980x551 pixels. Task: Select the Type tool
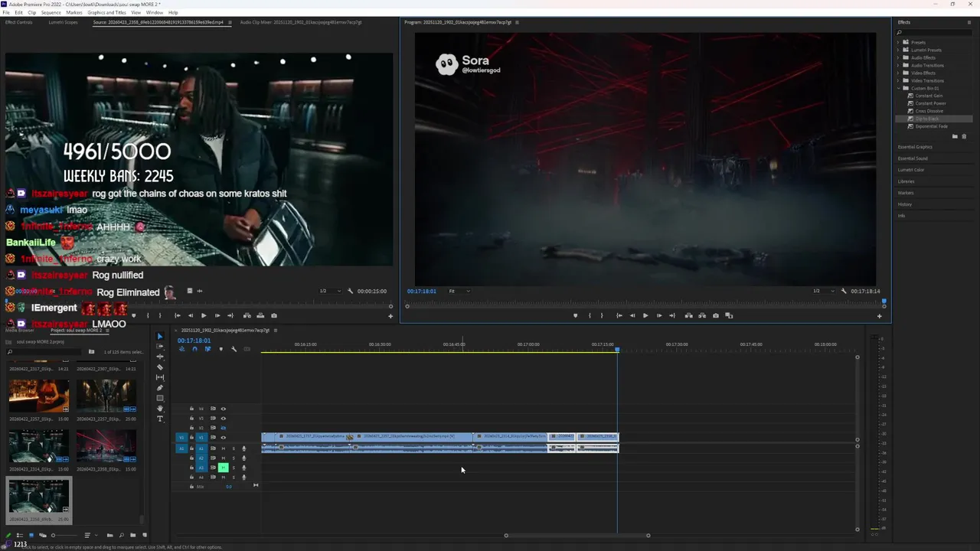coord(160,419)
